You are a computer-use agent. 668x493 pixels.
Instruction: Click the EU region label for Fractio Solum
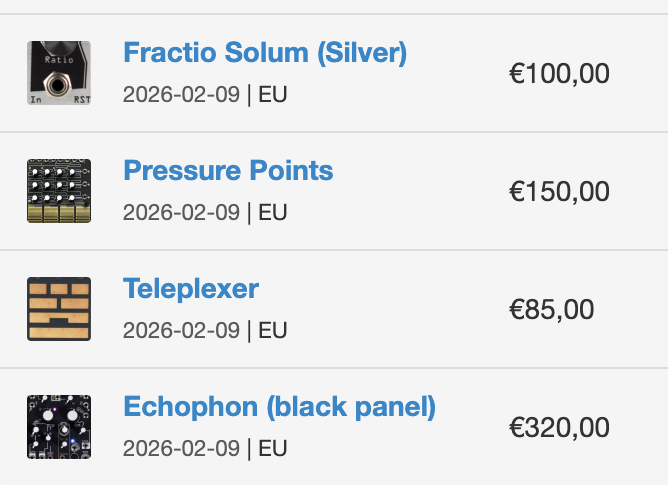tap(273, 95)
